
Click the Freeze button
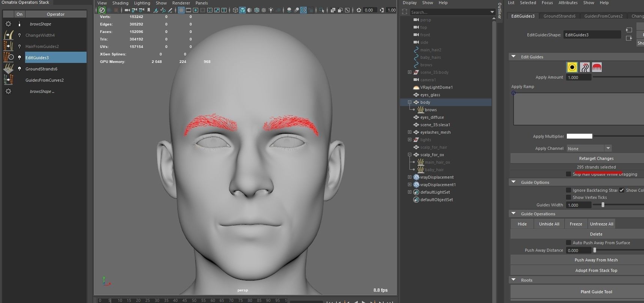click(x=576, y=224)
